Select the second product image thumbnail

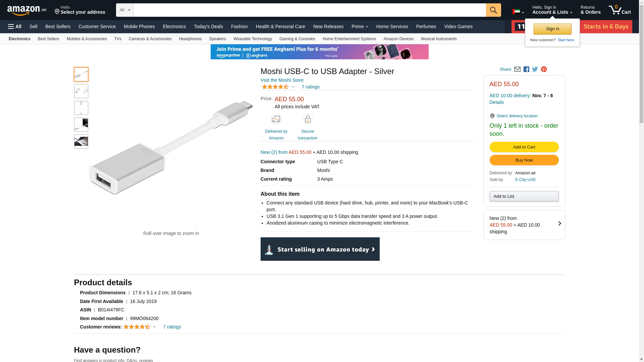pos(81,91)
